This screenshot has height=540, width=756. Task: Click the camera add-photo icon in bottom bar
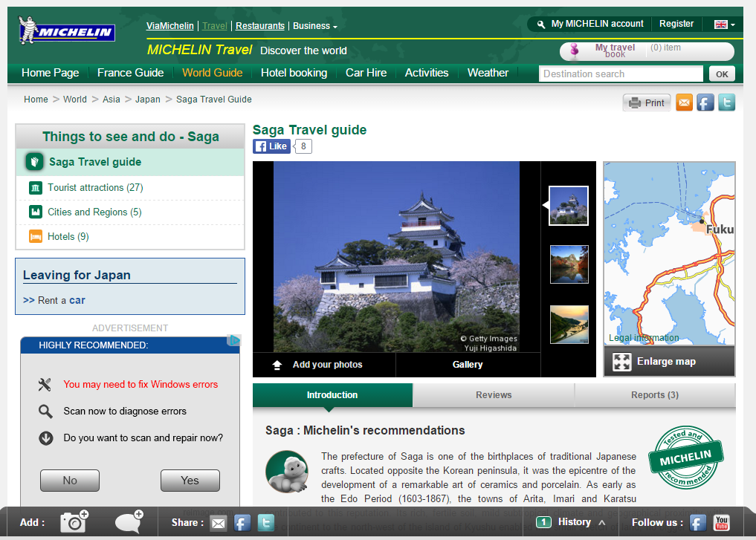pyautogui.click(x=74, y=521)
